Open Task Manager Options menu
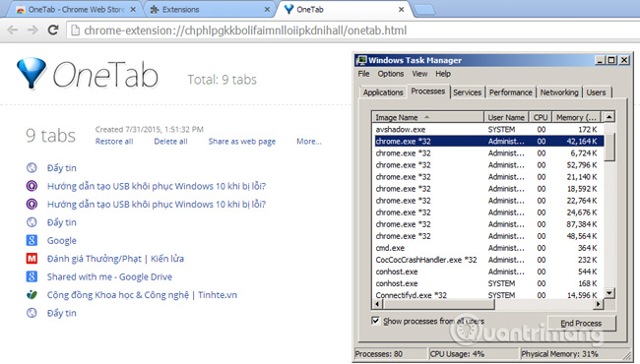This screenshot has width=640, height=364. pos(391,74)
